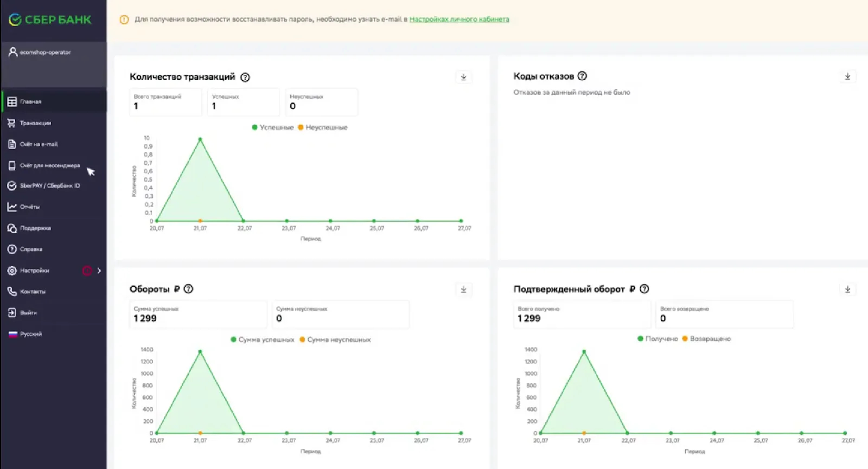Toggle Успешные series in transactions legend

tap(272, 127)
